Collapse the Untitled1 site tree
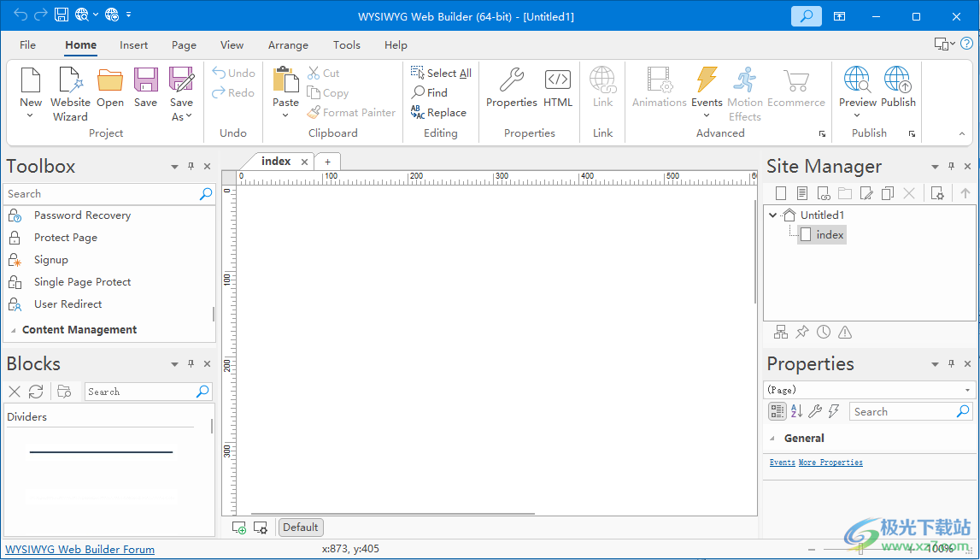This screenshot has width=980, height=560. click(772, 215)
